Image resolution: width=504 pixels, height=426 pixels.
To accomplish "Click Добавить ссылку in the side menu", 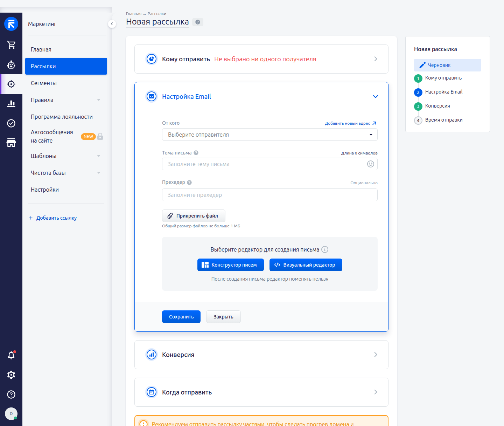I will 53,218.
